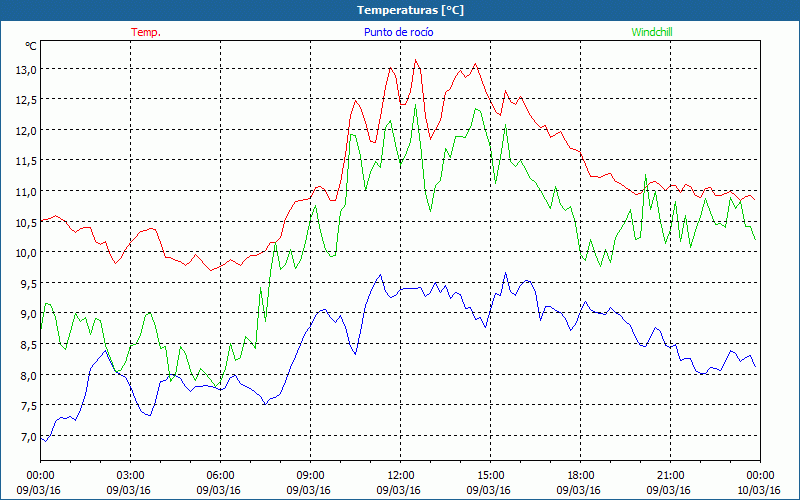Viewport: 800px width, 500px height.
Task: Click the 7,5 y-axis value
Action: click(28, 406)
